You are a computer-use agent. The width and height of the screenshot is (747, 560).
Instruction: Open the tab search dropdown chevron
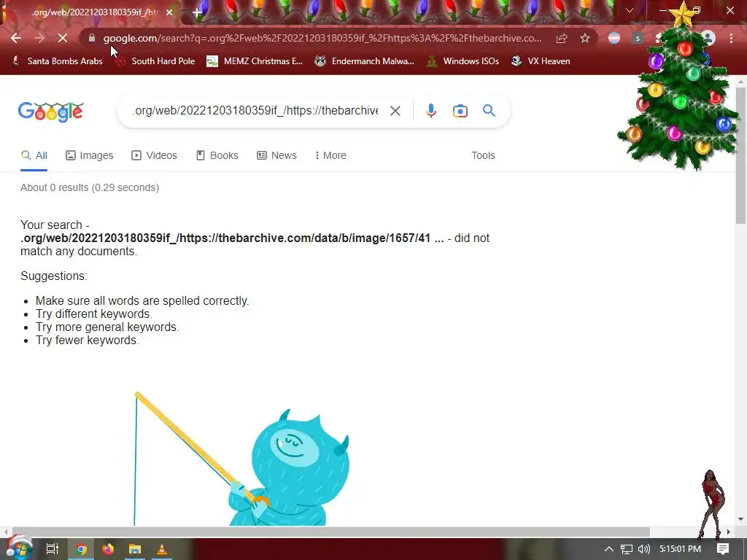click(630, 10)
